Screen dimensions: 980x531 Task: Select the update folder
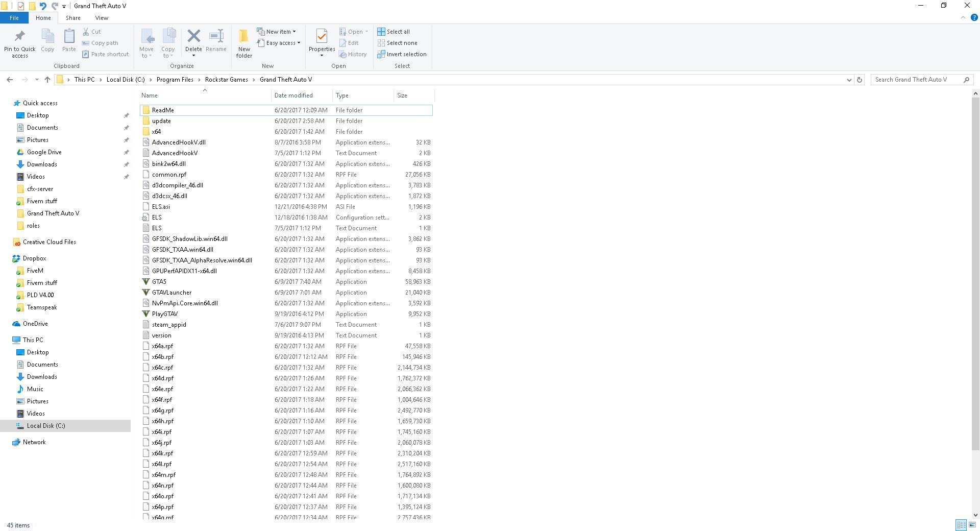(x=286, y=121)
